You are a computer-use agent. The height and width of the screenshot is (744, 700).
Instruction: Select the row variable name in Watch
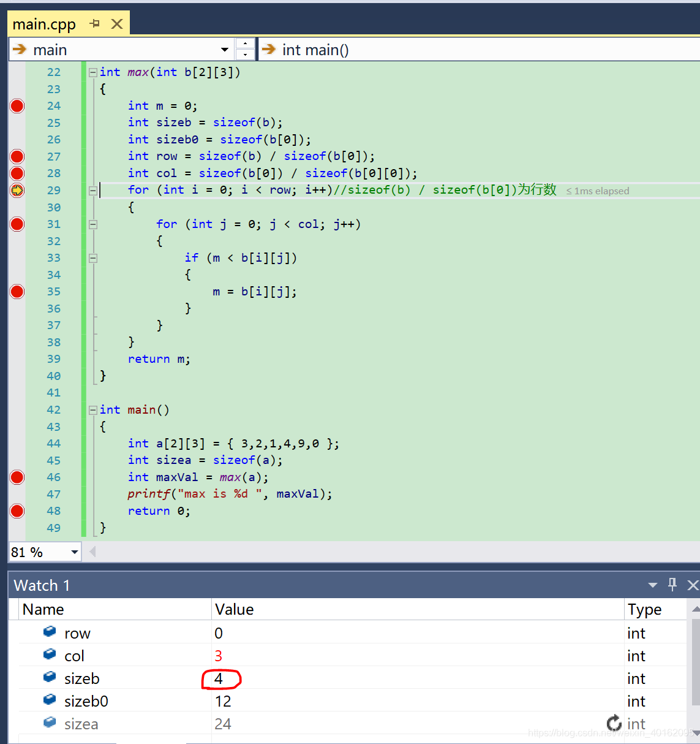pyautogui.click(x=77, y=633)
